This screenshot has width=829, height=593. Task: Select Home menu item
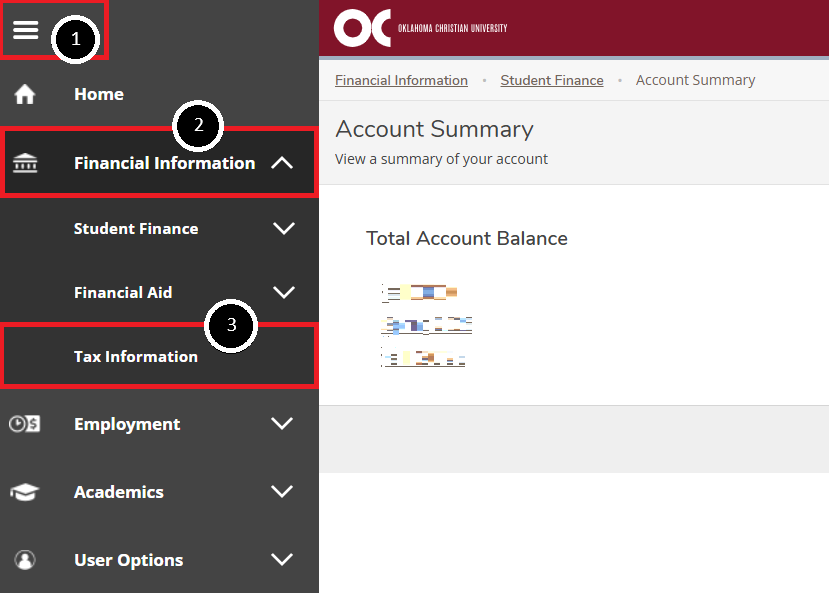click(x=159, y=94)
